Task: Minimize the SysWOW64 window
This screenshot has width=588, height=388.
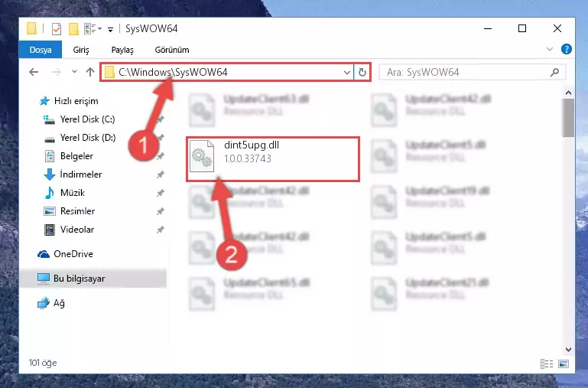Action: (x=488, y=28)
